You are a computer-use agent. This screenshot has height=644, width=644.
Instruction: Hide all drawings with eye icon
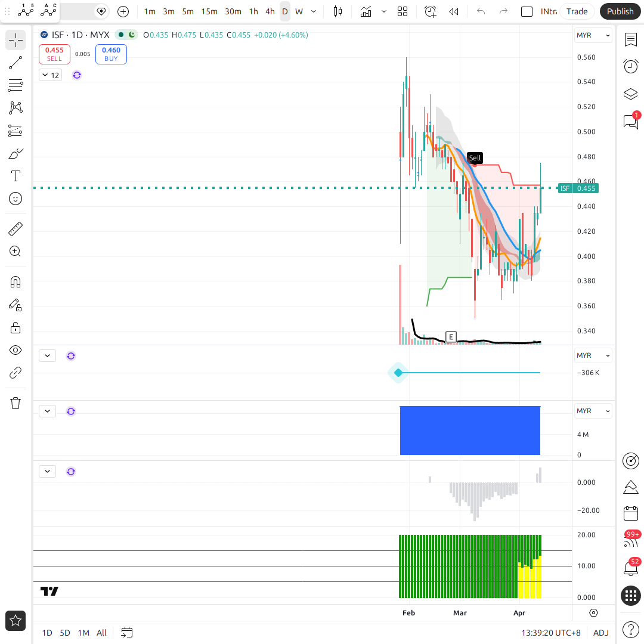tap(16, 350)
